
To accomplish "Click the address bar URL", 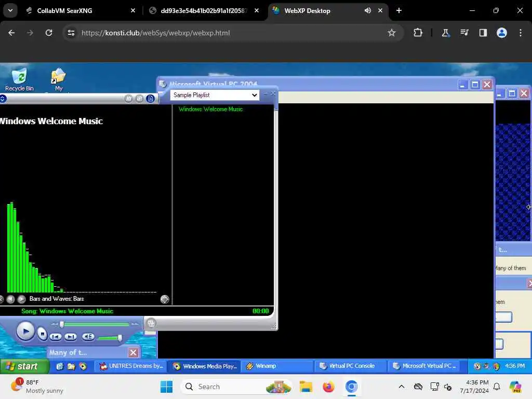I will coord(155,33).
